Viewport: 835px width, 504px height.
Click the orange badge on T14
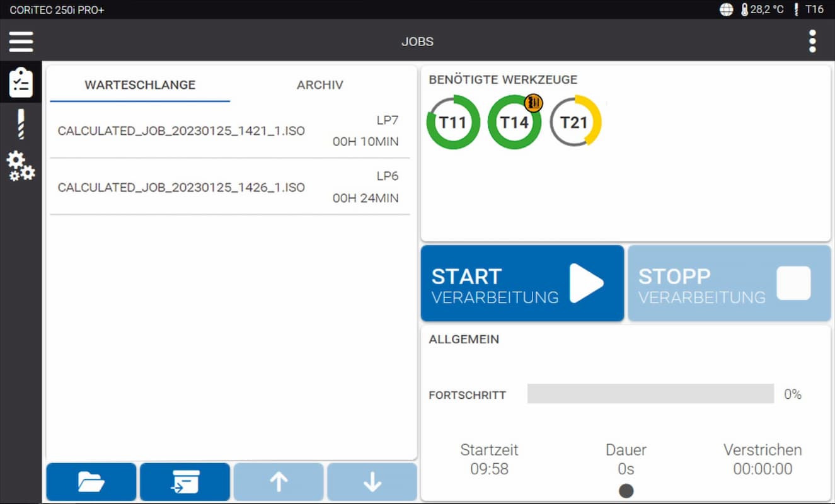(533, 102)
